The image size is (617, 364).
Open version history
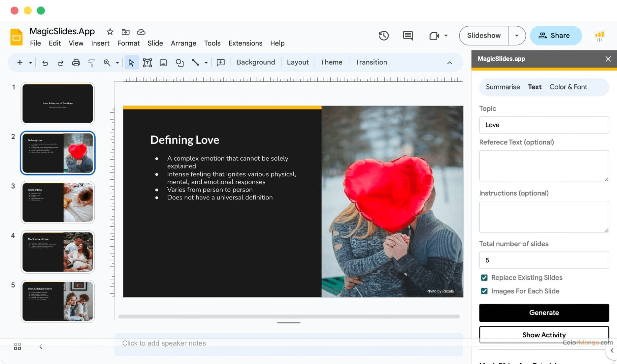[x=384, y=36]
